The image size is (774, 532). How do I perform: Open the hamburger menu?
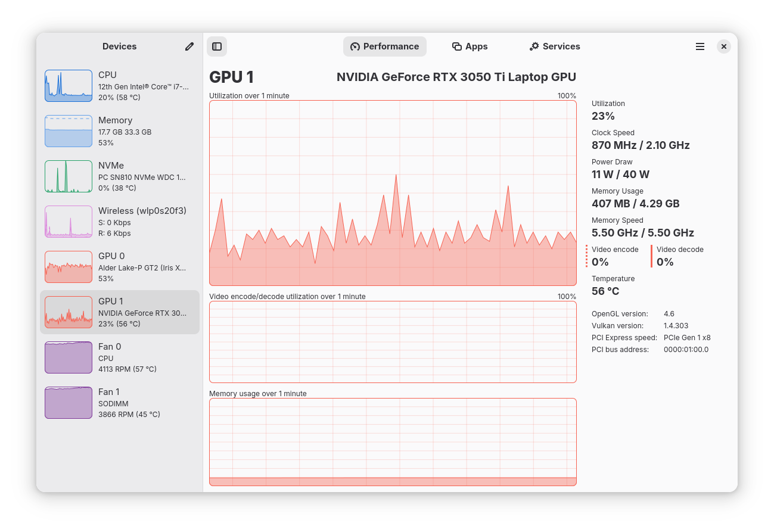[x=700, y=46]
